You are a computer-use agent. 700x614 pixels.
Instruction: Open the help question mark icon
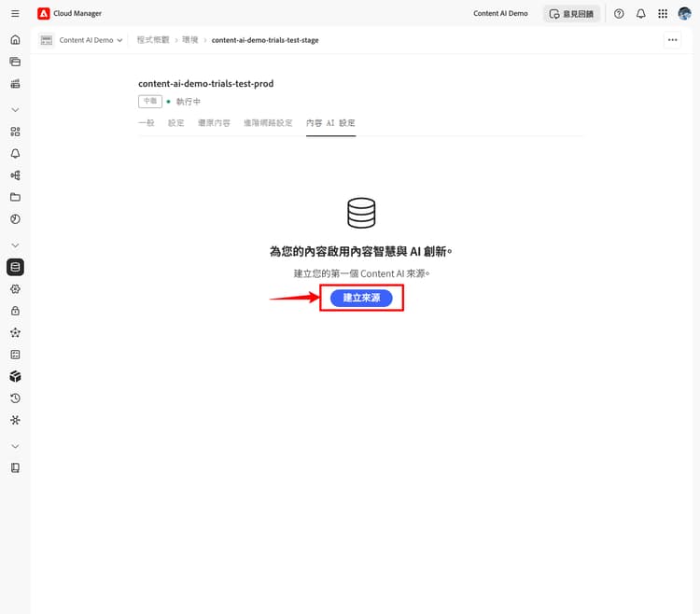point(619,14)
